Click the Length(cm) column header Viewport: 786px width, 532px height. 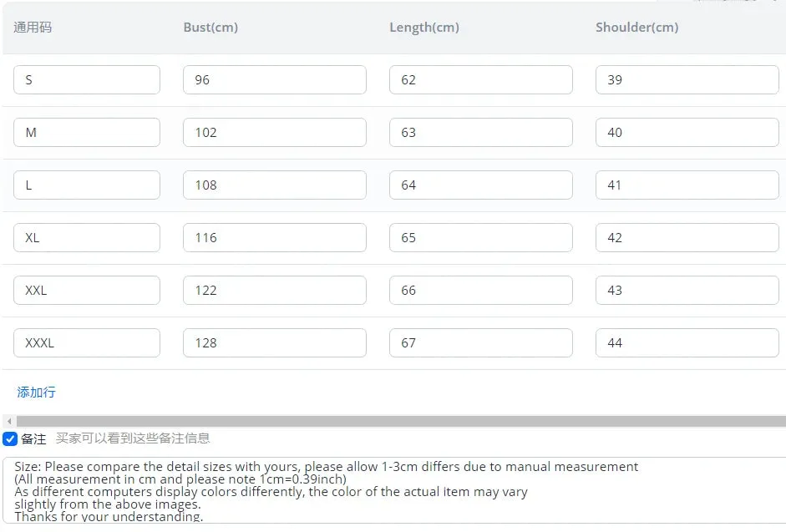424,27
